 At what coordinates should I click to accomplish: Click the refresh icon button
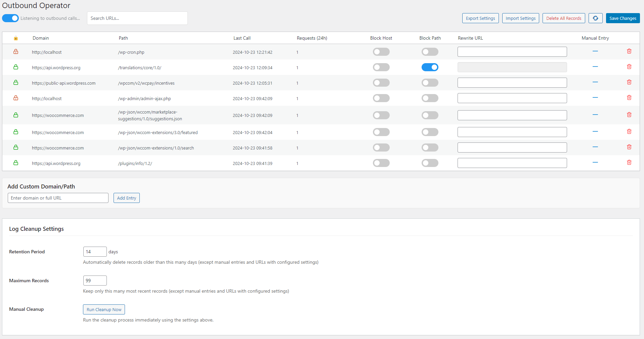pos(595,18)
